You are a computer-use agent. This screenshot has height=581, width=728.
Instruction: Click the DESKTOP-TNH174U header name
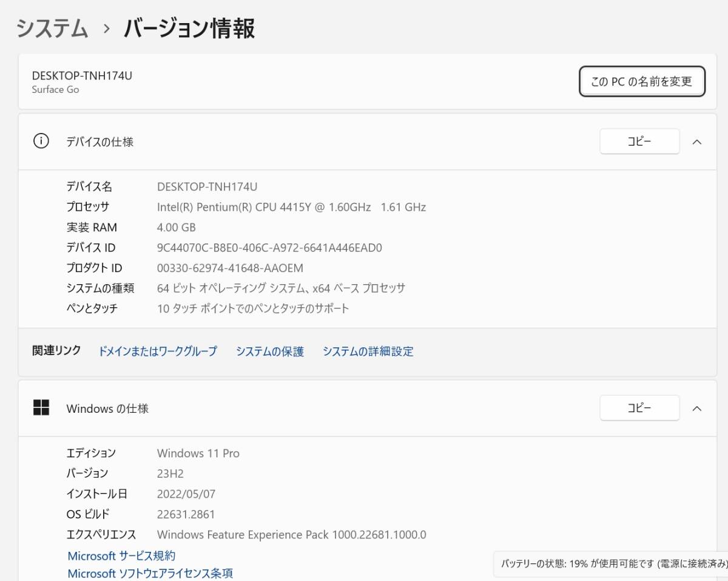point(82,75)
